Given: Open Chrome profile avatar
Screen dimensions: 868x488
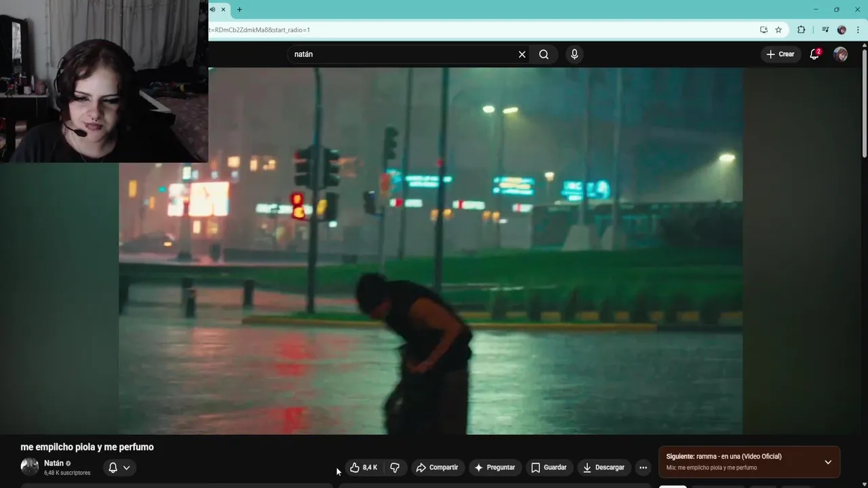Looking at the screenshot, I should (842, 30).
